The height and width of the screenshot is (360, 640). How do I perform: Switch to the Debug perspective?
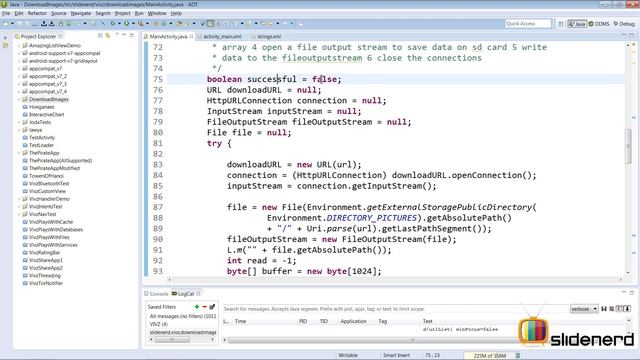[x=624, y=24]
